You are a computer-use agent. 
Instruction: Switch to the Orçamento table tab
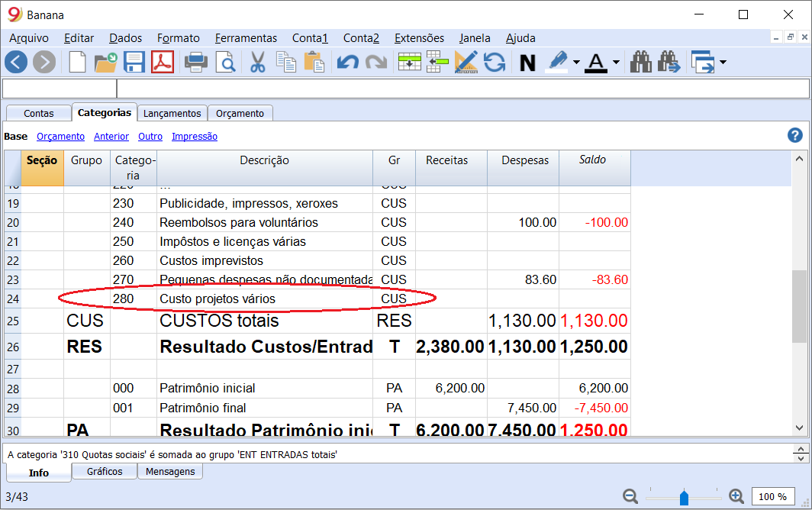(240, 113)
